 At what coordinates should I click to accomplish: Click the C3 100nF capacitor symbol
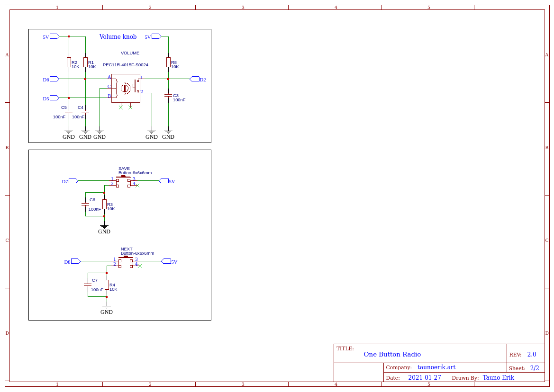pyautogui.click(x=168, y=96)
